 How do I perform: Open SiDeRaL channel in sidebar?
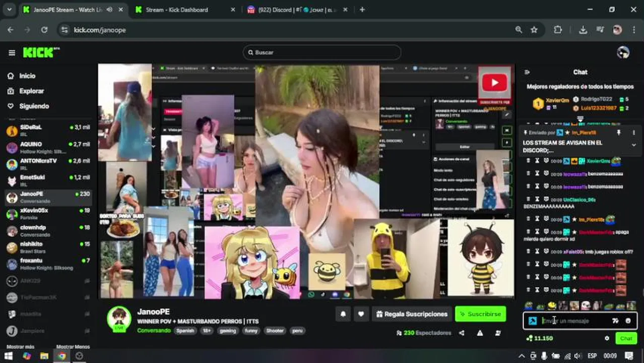tap(48, 130)
